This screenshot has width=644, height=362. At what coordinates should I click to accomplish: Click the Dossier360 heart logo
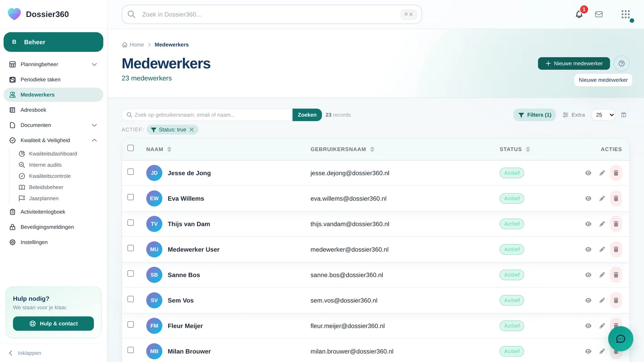coord(14,14)
